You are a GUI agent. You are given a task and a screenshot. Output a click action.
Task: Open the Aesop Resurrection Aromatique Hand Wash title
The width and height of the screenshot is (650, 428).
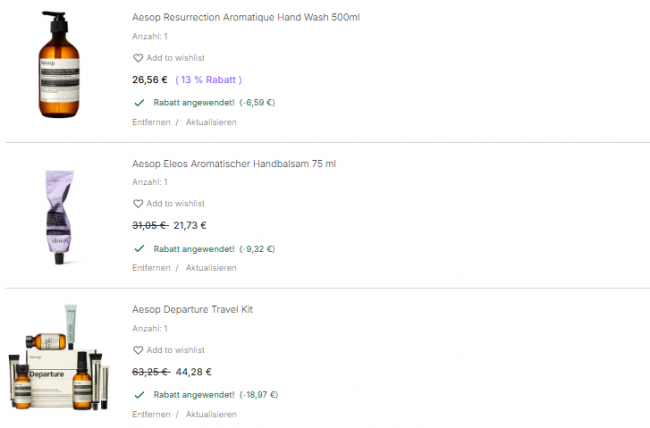(x=245, y=17)
